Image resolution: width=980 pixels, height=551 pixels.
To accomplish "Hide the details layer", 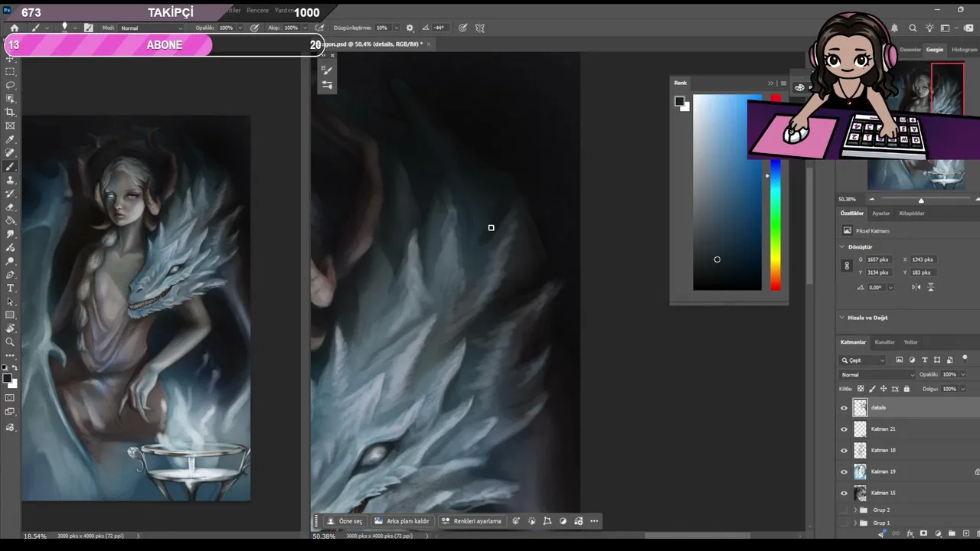I will [x=844, y=408].
